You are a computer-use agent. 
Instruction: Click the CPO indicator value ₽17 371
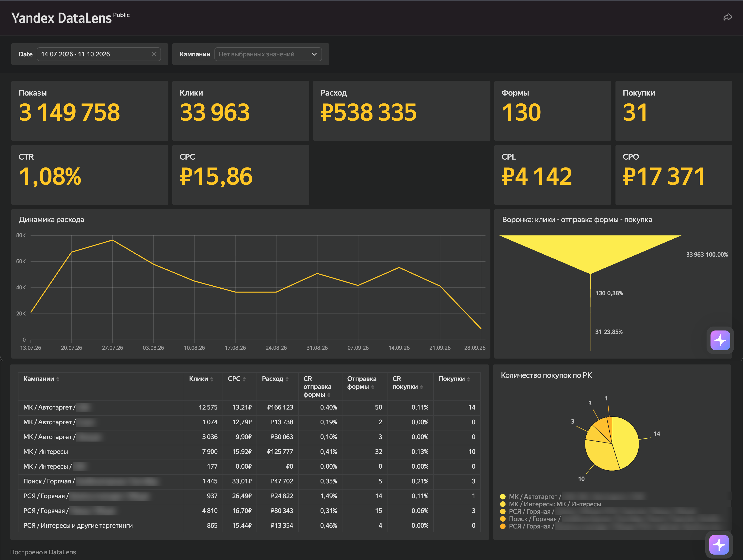point(664,176)
